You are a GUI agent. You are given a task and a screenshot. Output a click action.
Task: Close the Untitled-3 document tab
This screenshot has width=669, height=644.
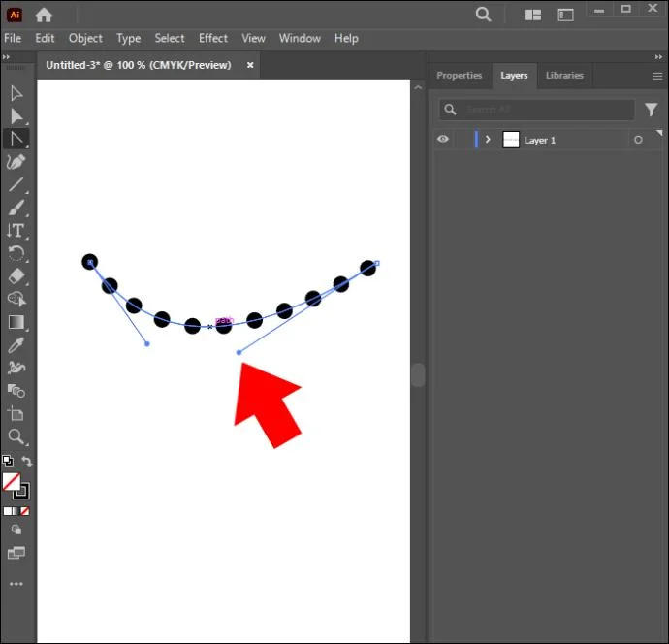[250, 65]
